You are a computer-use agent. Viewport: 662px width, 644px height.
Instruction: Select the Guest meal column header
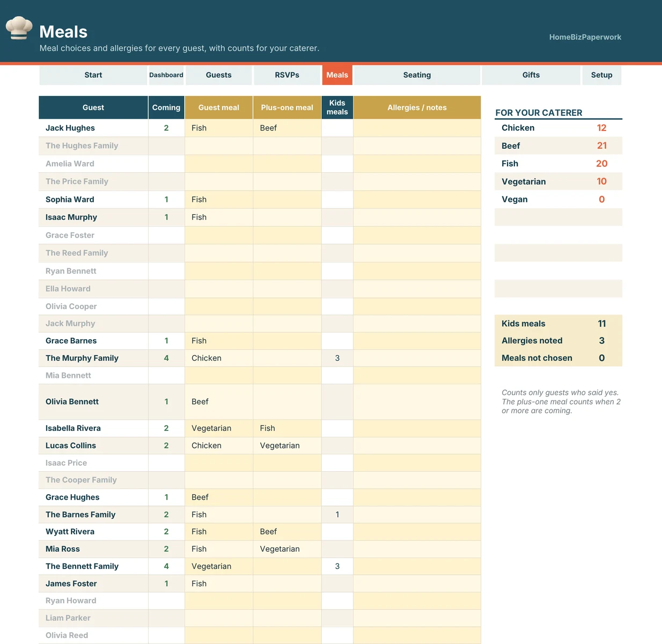pyautogui.click(x=219, y=107)
